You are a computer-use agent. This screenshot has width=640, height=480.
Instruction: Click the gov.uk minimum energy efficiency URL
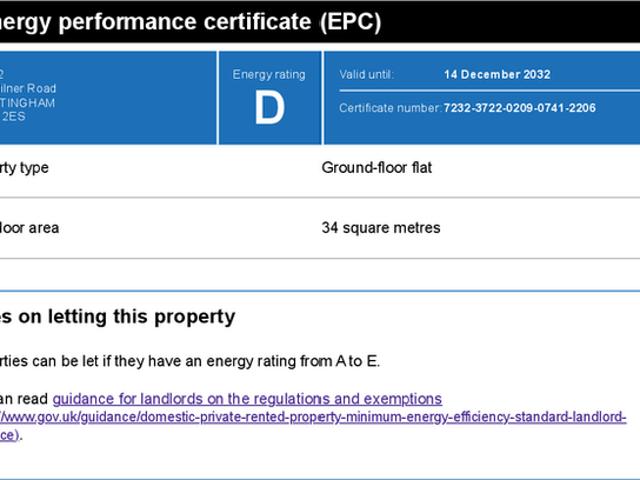313,416
